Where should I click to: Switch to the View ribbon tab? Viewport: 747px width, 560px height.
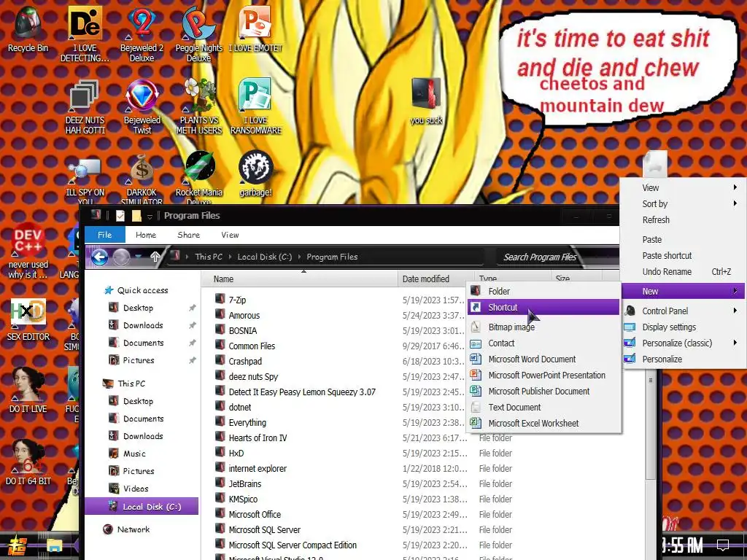[230, 235]
